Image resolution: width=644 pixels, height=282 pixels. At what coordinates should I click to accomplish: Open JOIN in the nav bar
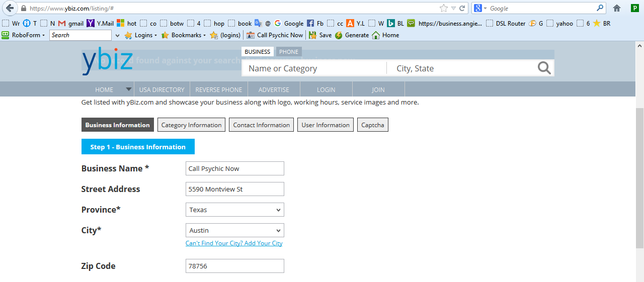(x=378, y=89)
